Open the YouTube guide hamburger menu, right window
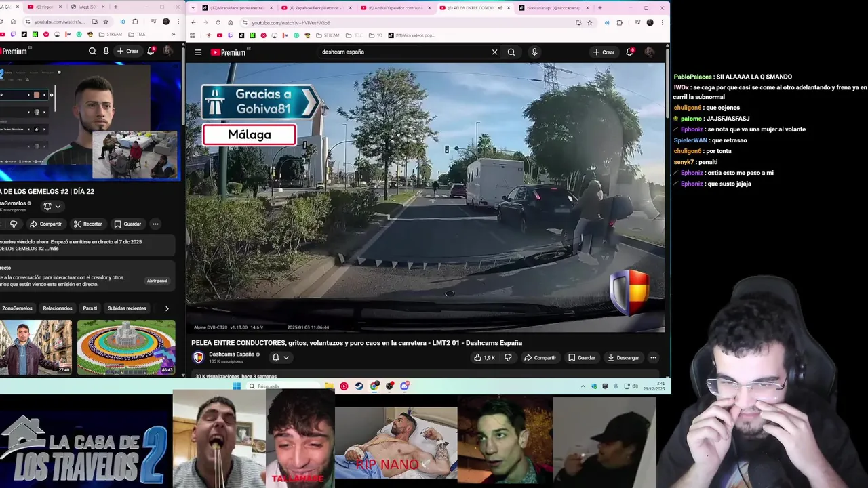 click(x=198, y=52)
